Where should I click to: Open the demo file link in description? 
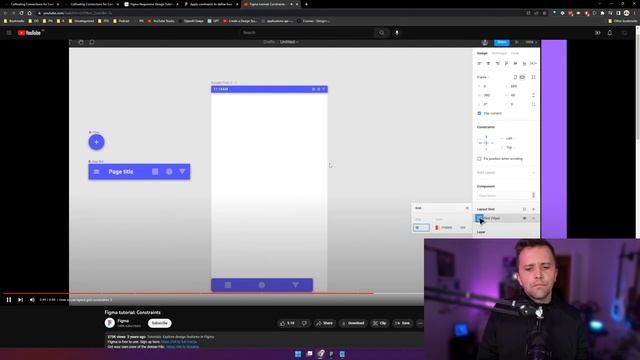[182, 347]
